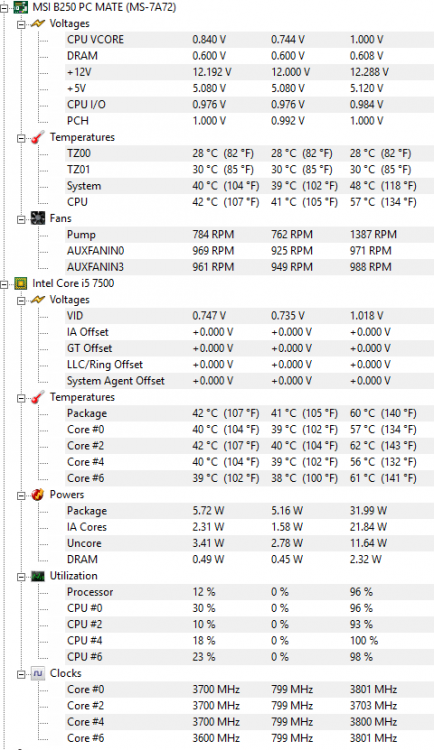
Task: Select the System Agent Offset row
Action: coord(249,381)
